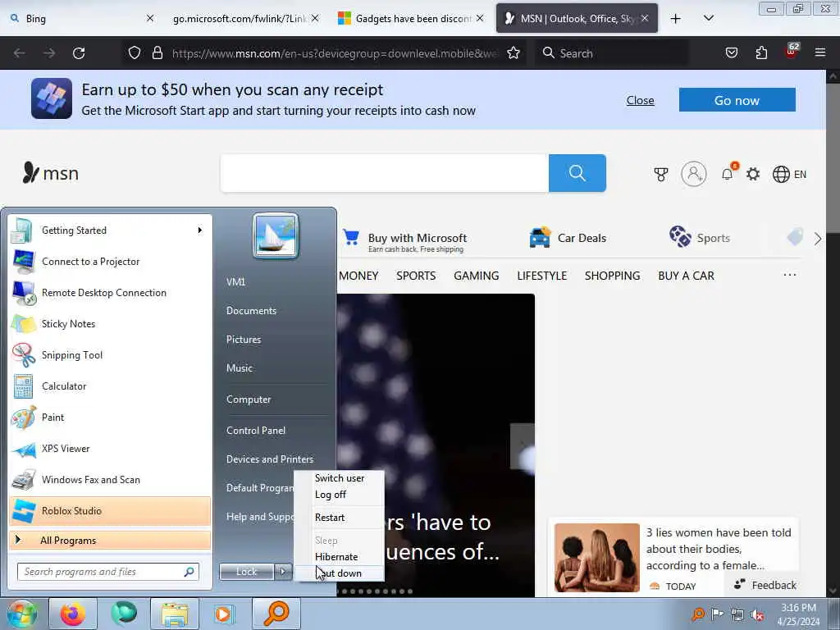840x630 pixels.
Task: Open Calculator
Action: pyautogui.click(x=110, y=386)
